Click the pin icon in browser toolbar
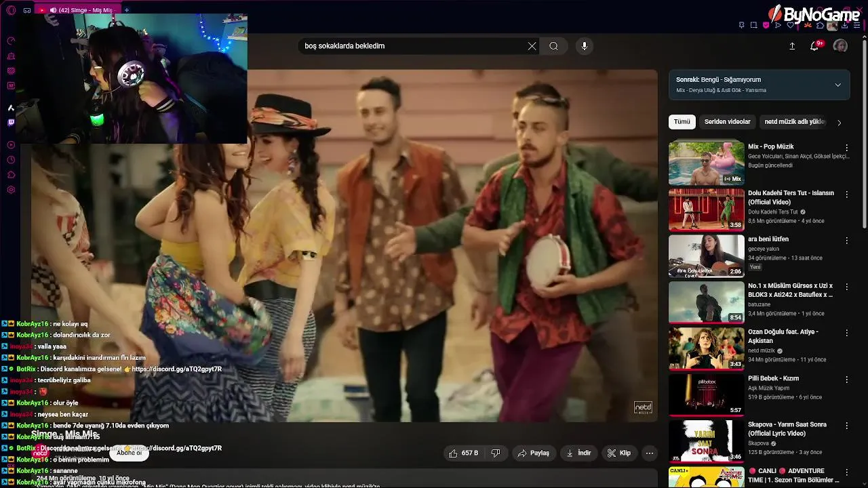The width and height of the screenshot is (868, 488). coord(742,25)
